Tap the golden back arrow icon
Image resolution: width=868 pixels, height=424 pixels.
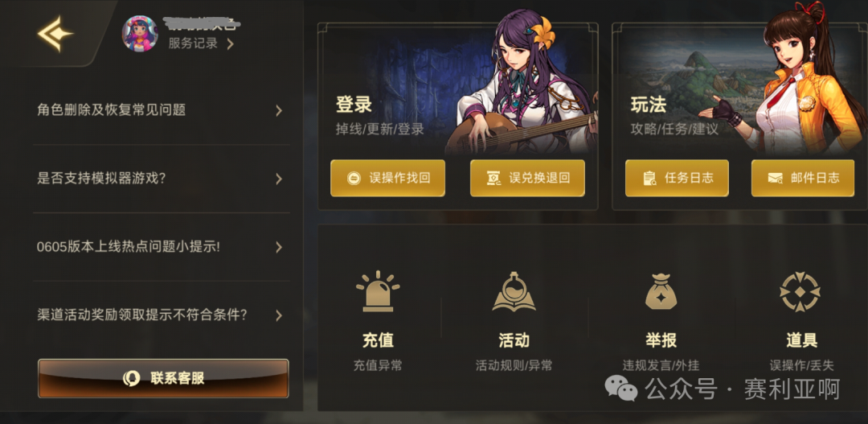coord(55,34)
